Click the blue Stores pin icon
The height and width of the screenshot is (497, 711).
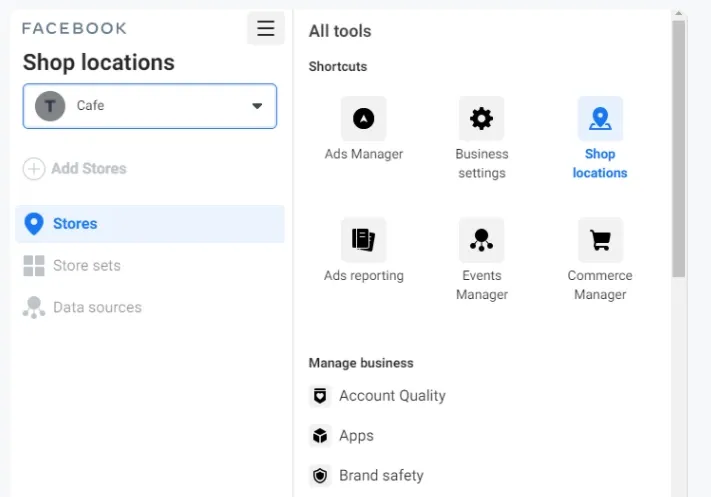coord(34,224)
